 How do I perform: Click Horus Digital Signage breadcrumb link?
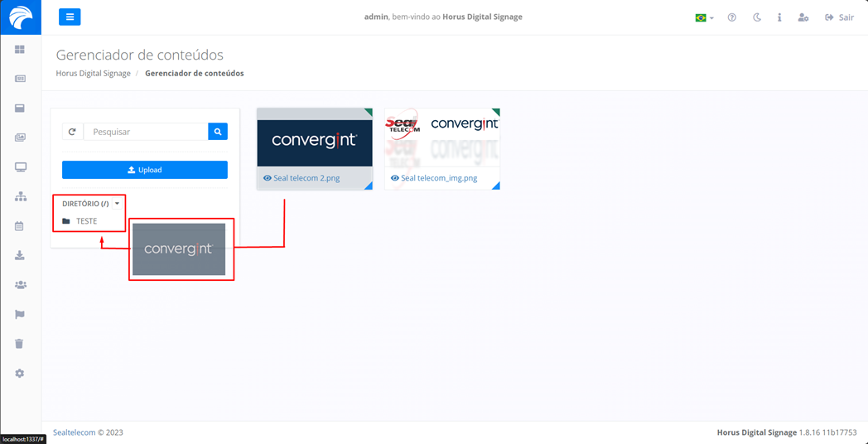click(x=93, y=74)
